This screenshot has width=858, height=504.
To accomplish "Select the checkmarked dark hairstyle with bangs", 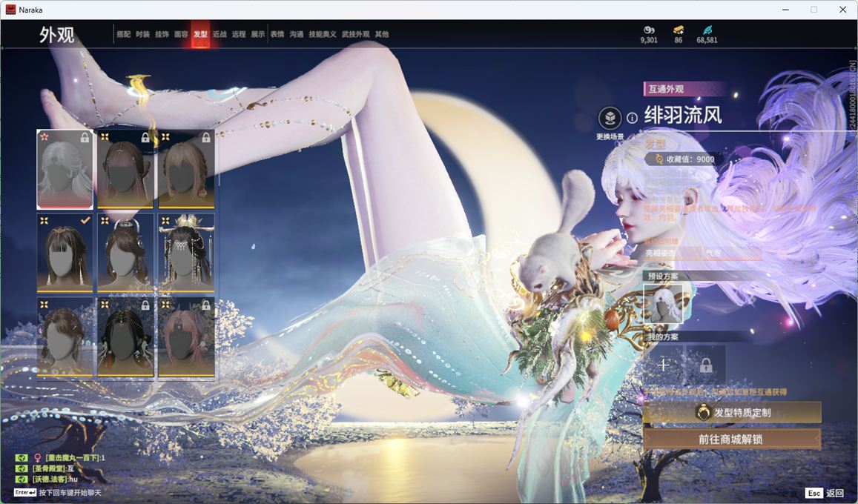I will (65, 253).
